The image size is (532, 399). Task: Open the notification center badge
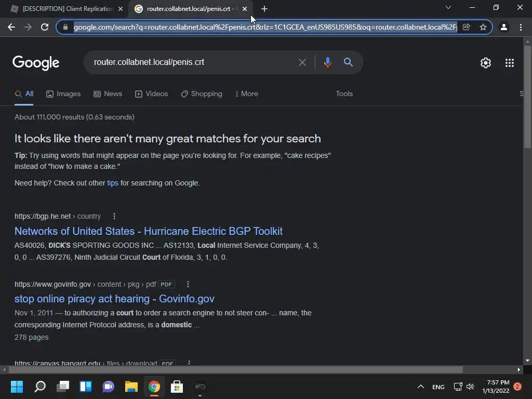517,387
